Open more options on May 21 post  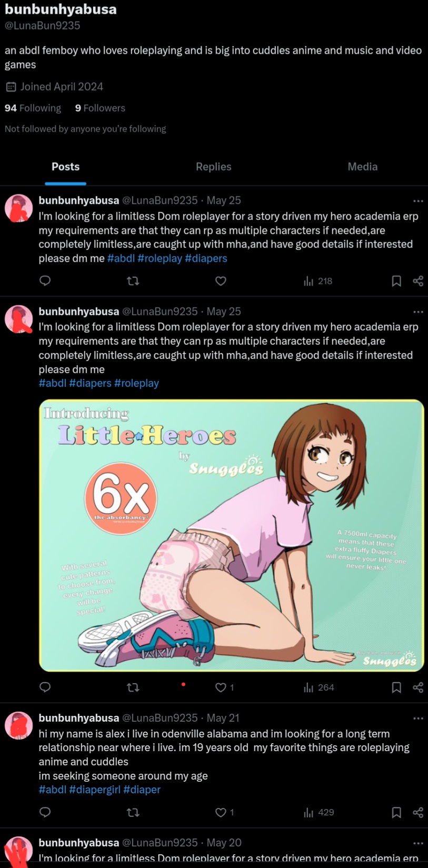coord(418,719)
